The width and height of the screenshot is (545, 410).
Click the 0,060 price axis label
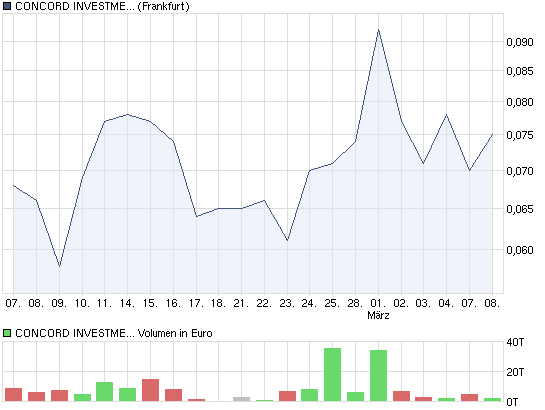(x=520, y=250)
